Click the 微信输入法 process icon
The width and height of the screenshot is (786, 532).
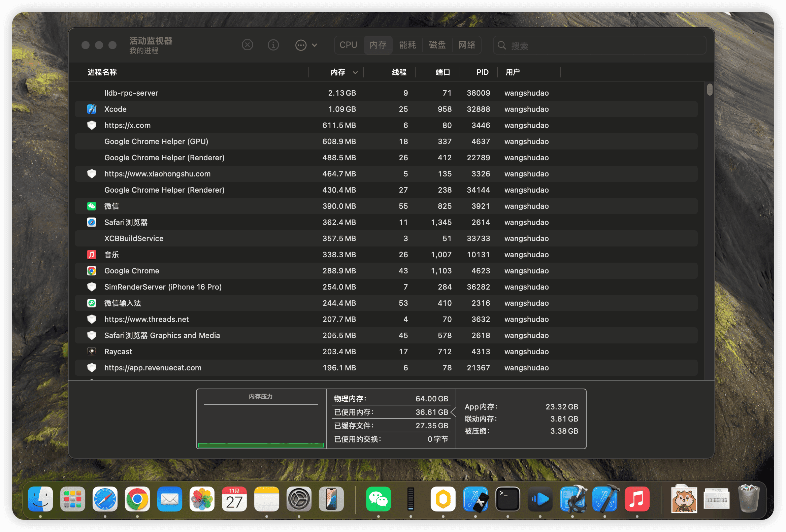tap(92, 303)
